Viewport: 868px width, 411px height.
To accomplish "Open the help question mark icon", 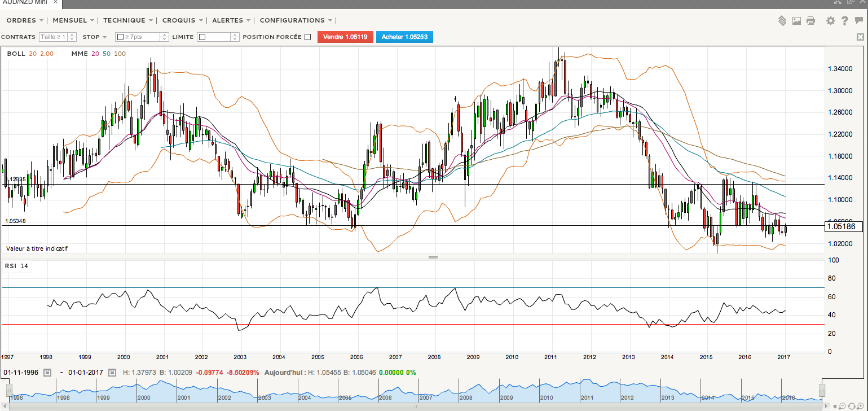I will [844, 21].
